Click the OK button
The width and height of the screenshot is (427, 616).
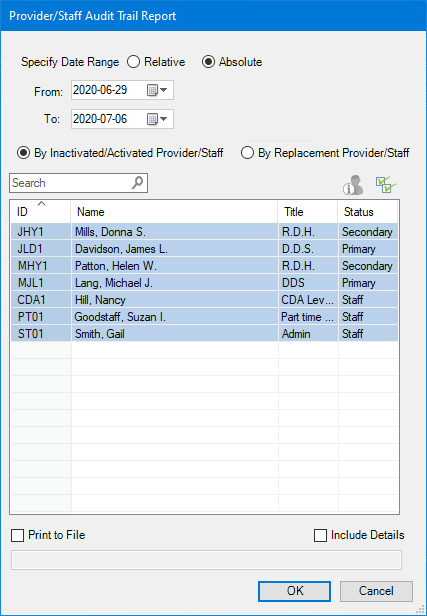click(x=295, y=591)
